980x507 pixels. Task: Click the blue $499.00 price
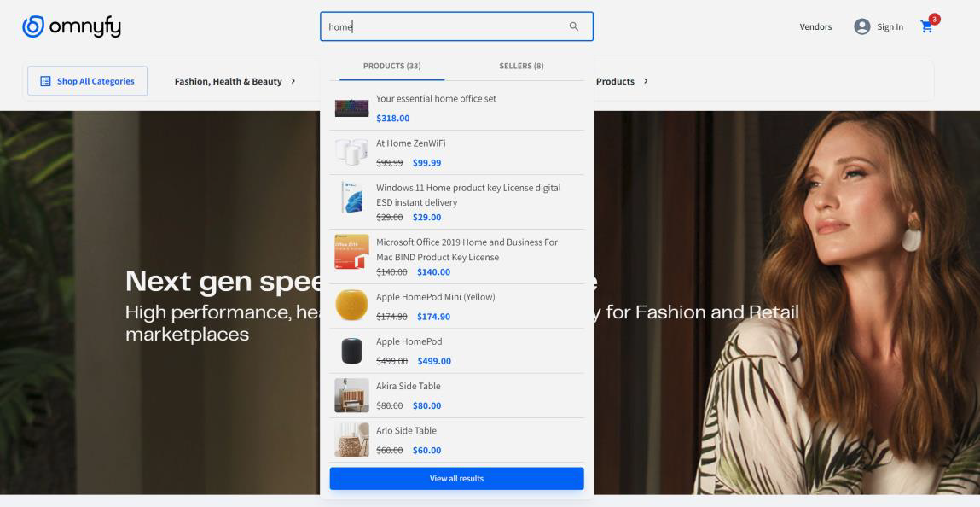pyautogui.click(x=434, y=361)
